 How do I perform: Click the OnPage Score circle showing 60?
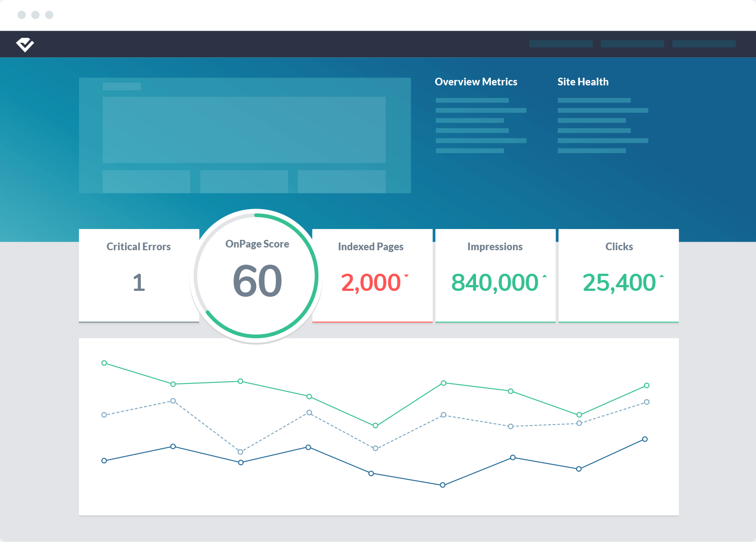257,276
